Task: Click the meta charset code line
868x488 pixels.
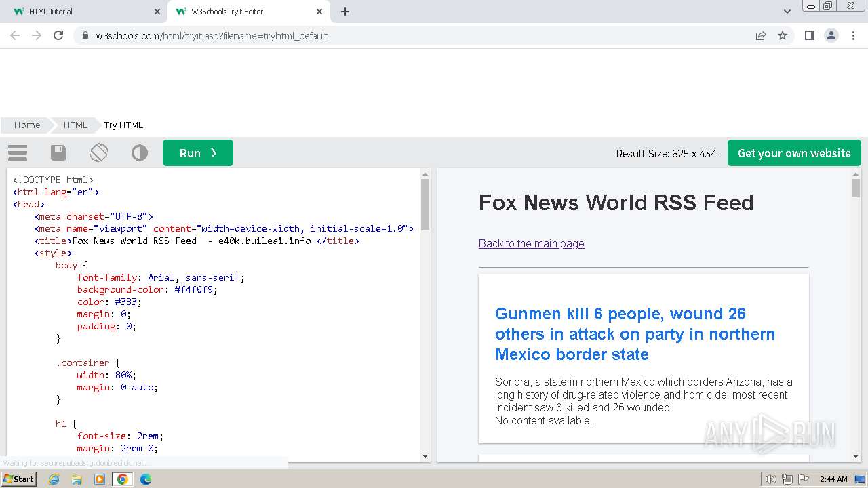Action: pyautogui.click(x=94, y=216)
